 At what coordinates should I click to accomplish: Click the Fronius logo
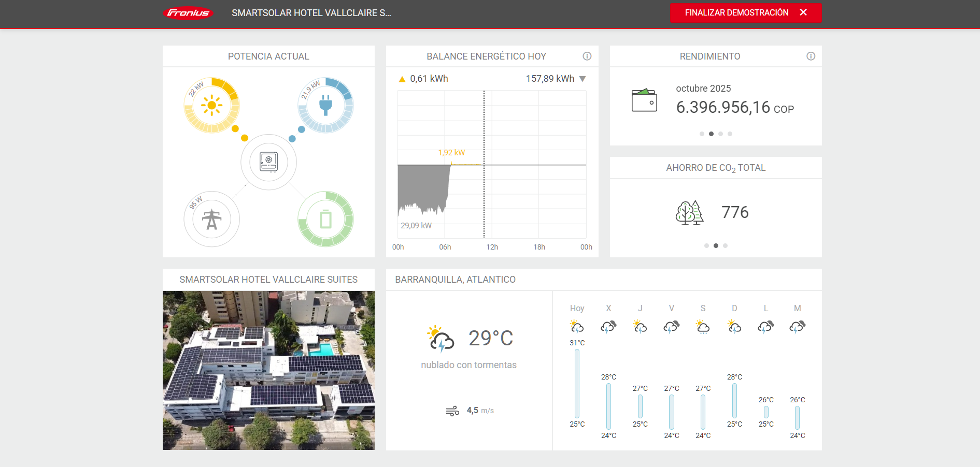(188, 13)
